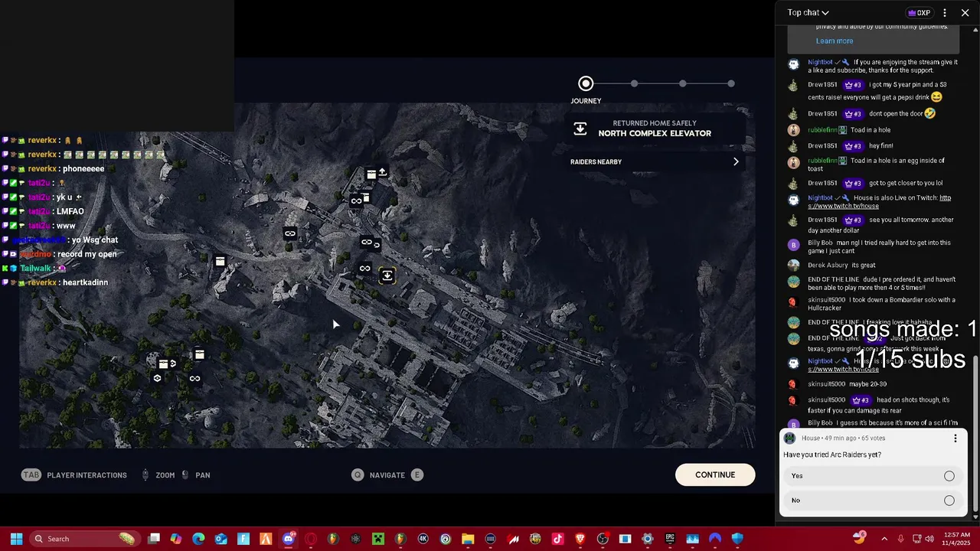Close the Top chat panel
This screenshot has width=980, height=551.
(x=965, y=12)
